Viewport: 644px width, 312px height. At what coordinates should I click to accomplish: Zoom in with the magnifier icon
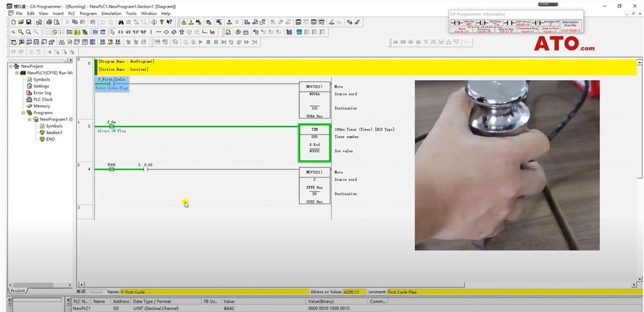28,32
